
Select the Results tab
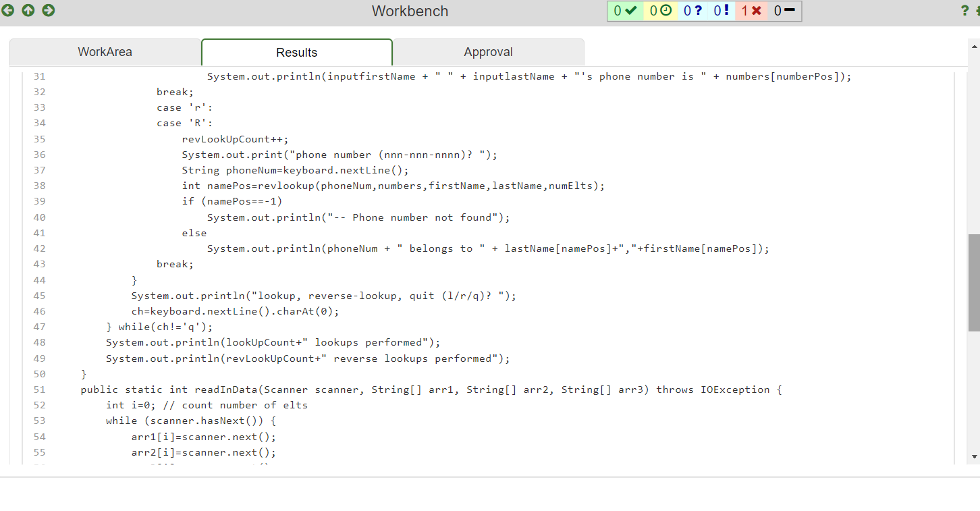point(296,51)
